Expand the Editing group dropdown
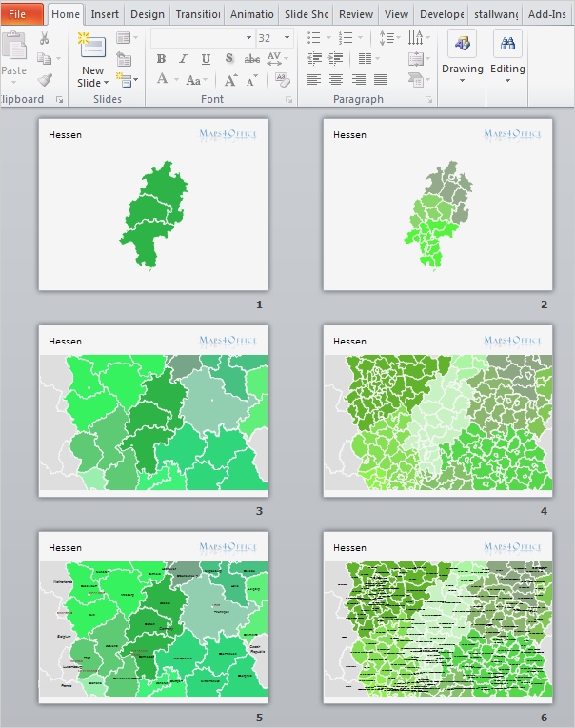The height and width of the screenshot is (728, 575). [507, 81]
